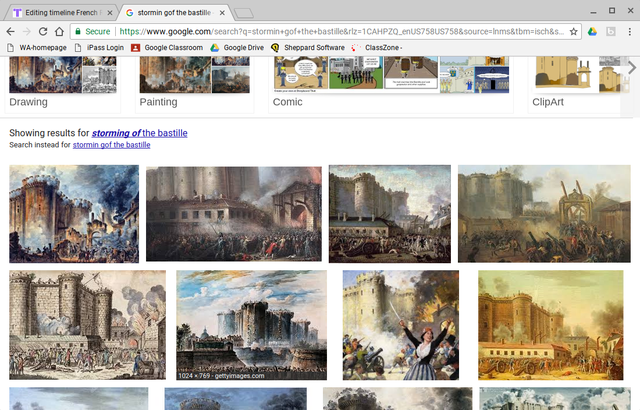
Task: Click the green Secure padlock indicator
Action: (93, 31)
